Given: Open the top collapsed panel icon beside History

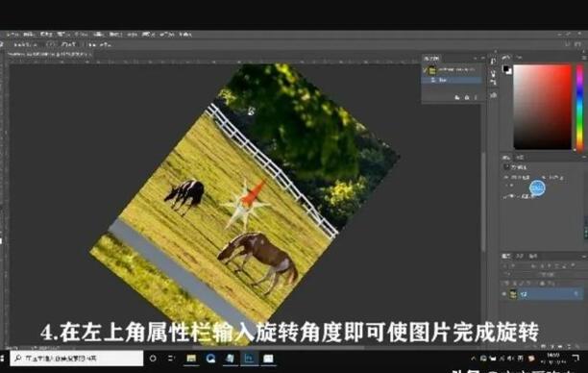Looking at the screenshot, I should click(493, 62).
